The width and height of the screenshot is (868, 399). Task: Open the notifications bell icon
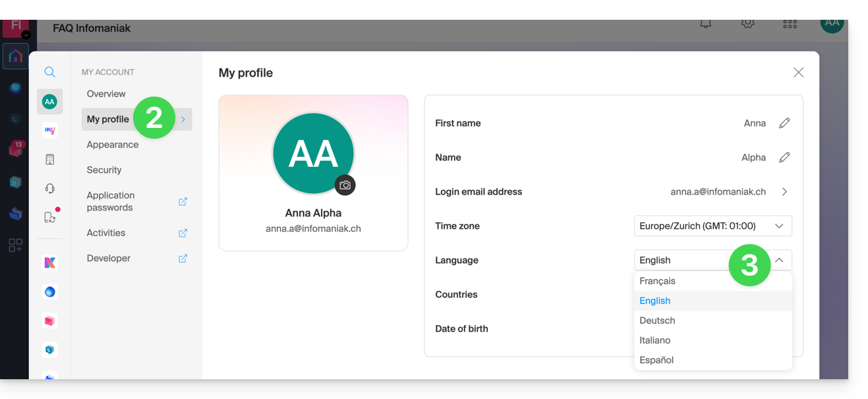point(705,24)
